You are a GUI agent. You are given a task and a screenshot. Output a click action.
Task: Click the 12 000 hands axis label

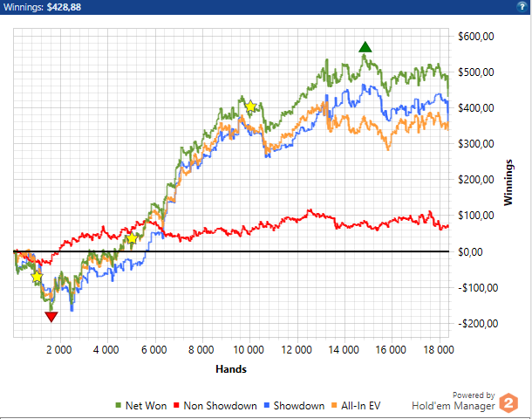tap(297, 350)
